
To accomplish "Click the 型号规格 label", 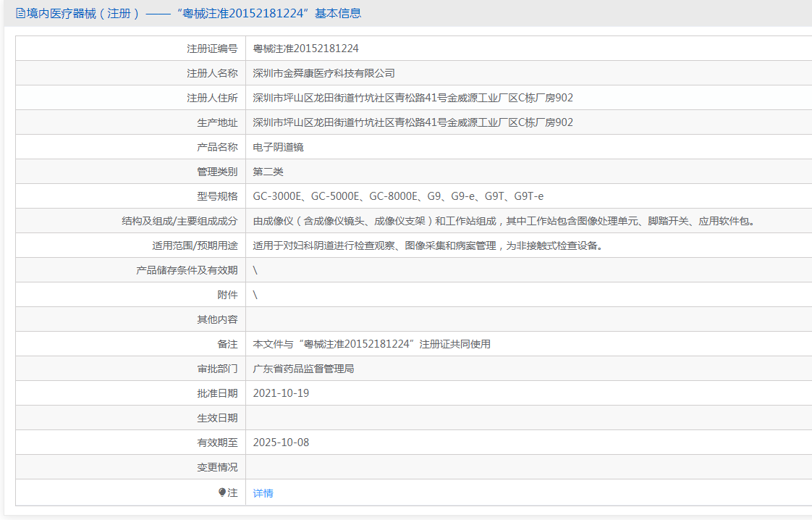I will click(x=218, y=196).
